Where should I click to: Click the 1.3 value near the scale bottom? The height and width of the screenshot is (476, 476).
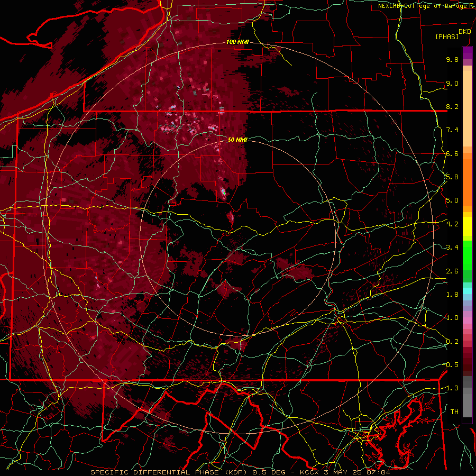[451, 389]
